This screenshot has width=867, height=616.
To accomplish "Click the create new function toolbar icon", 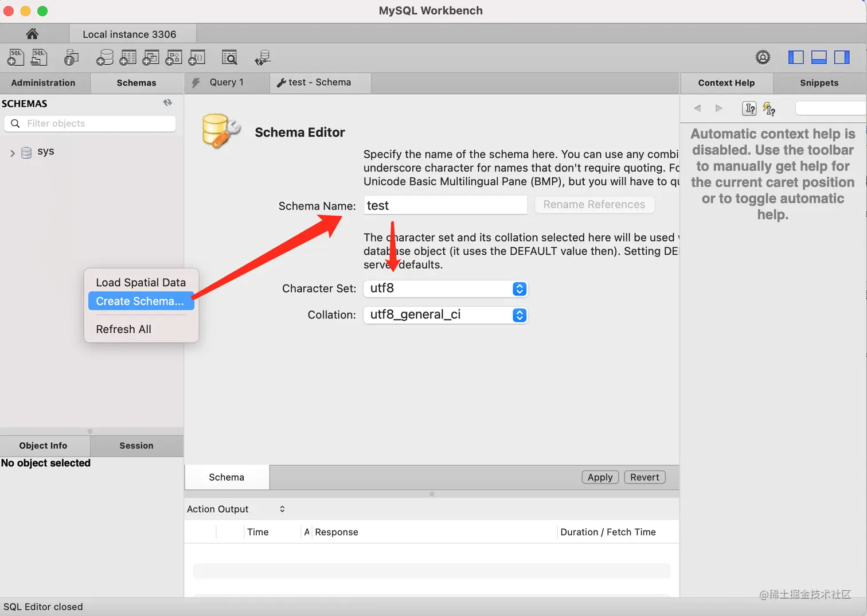I will tap(197, 57).
